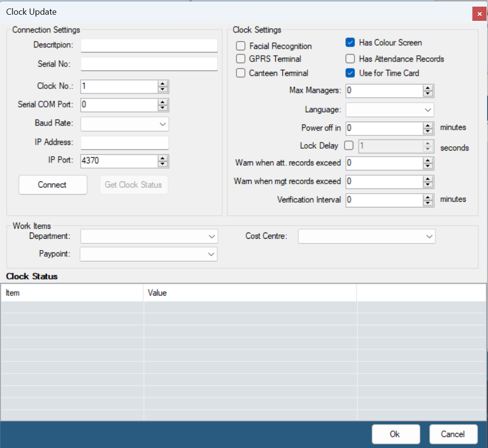Toggle the Lock Delay checkbox
This screenshot has width=488, height=448.
click(x=349, y=145)
